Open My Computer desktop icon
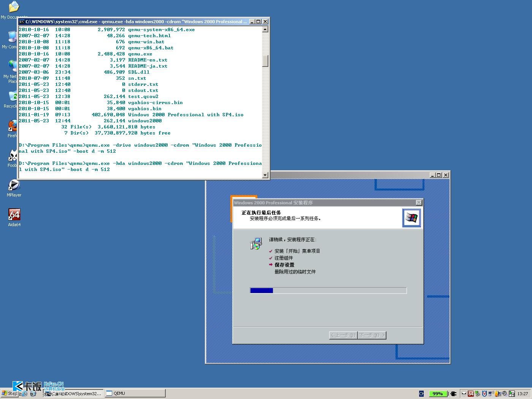 pos(12,37)
